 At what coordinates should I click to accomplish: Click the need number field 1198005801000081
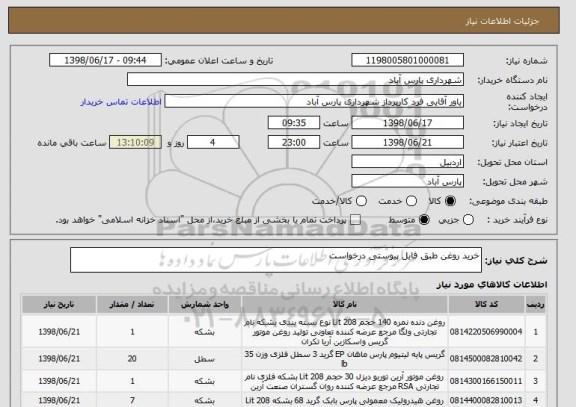click(407, 60)
